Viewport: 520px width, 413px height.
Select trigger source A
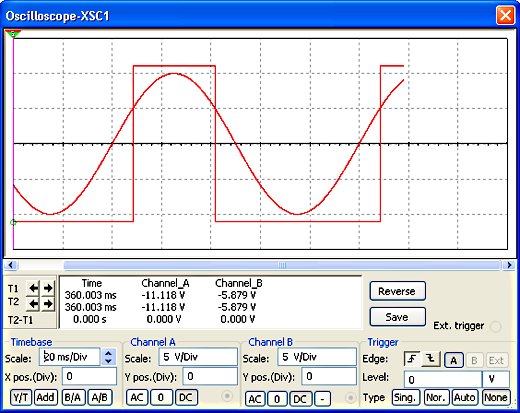click(454, 360)
